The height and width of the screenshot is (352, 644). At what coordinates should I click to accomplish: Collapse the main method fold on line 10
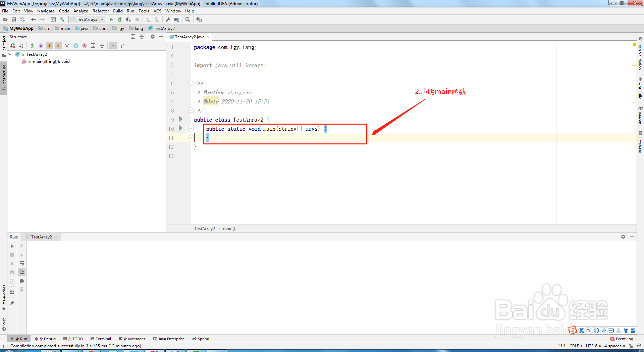(191, 128)
